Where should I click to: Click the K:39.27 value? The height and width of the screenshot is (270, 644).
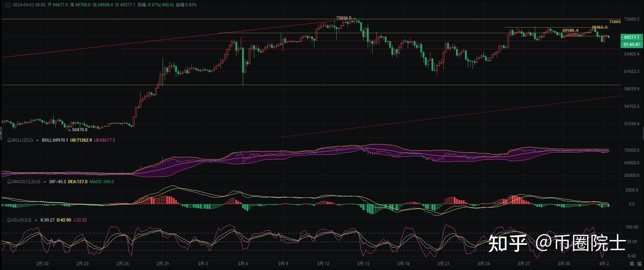point(47,220)
